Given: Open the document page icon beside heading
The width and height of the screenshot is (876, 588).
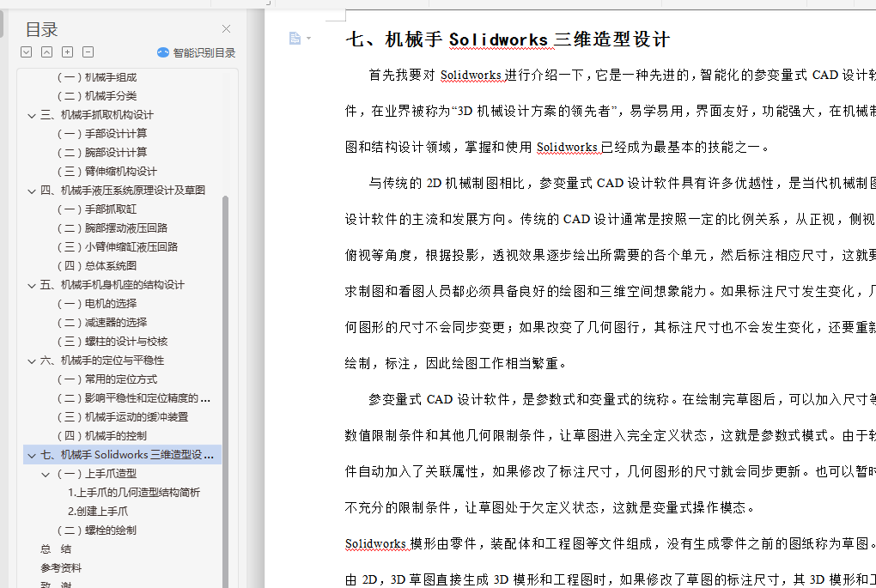Looking at the screenshot, I should pyautogui.click(x=295, y=38).
